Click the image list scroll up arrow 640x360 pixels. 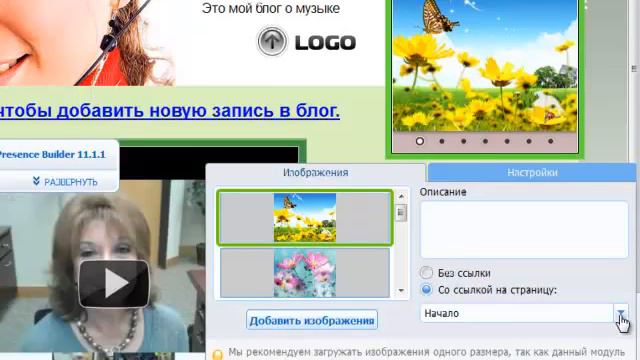click(x=401, y=197)
